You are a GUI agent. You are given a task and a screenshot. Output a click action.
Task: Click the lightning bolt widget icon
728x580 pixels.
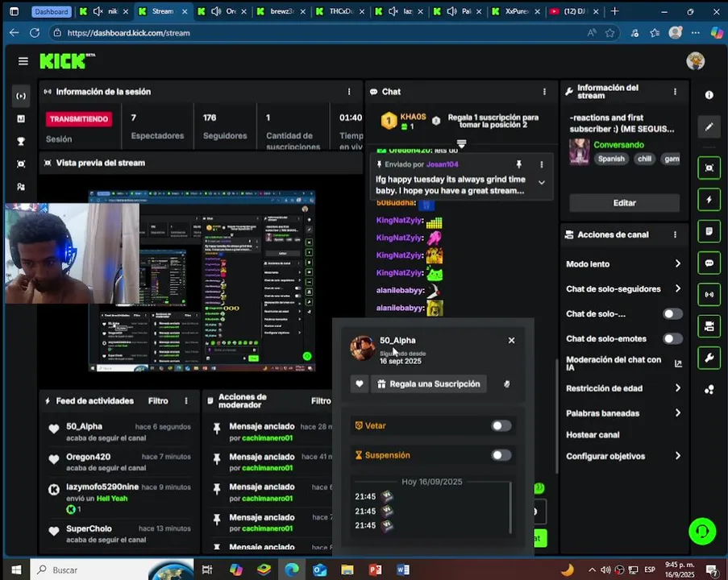[709, 200]
